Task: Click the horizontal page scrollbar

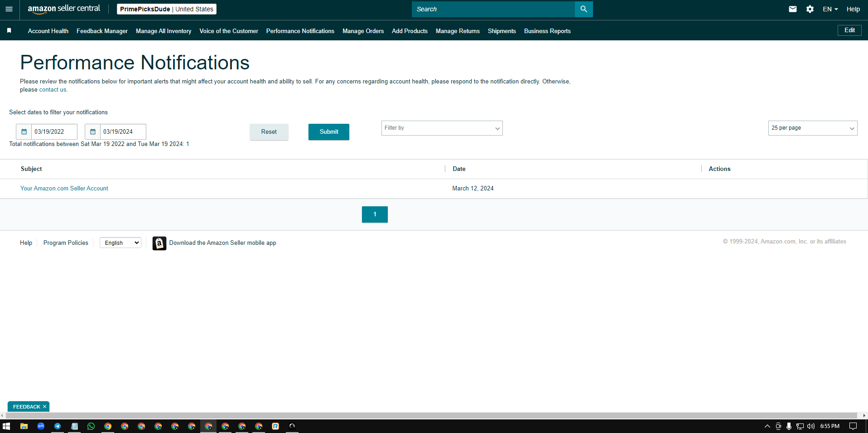Action: tap(431, 416)
